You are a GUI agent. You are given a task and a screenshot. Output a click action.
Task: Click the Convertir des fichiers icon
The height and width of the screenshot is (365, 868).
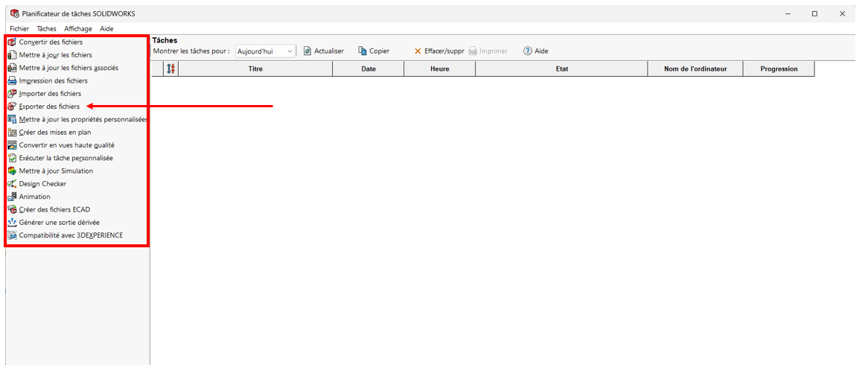(x=12, y=42)
